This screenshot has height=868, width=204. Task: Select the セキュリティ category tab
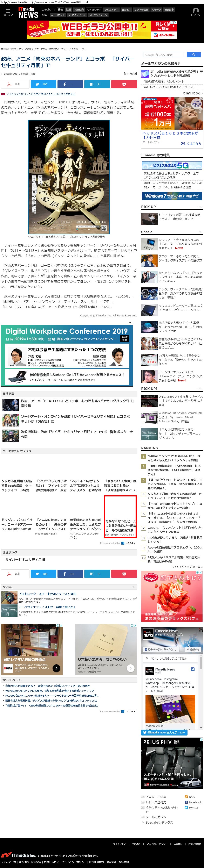coord(94,10)
